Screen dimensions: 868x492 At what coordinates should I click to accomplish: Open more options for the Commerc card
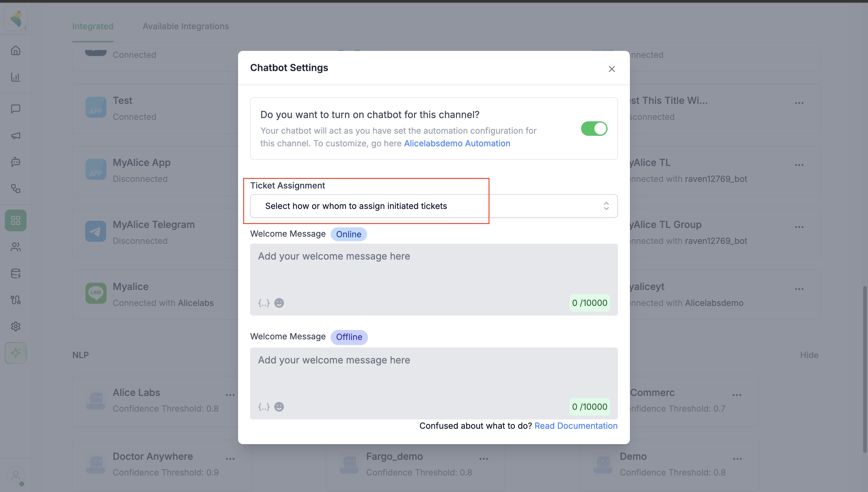pyautogui.click(x=737, y=395)
